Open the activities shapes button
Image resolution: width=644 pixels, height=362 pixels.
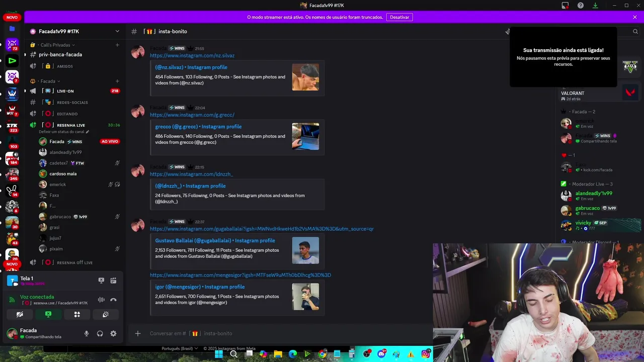(77, 314)
